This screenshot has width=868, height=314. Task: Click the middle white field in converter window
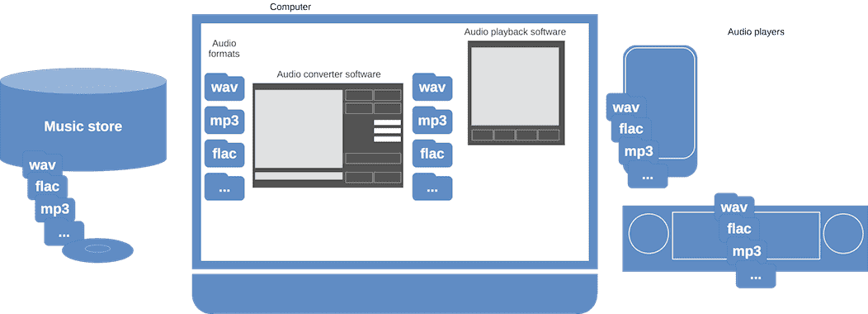(387, 131)
